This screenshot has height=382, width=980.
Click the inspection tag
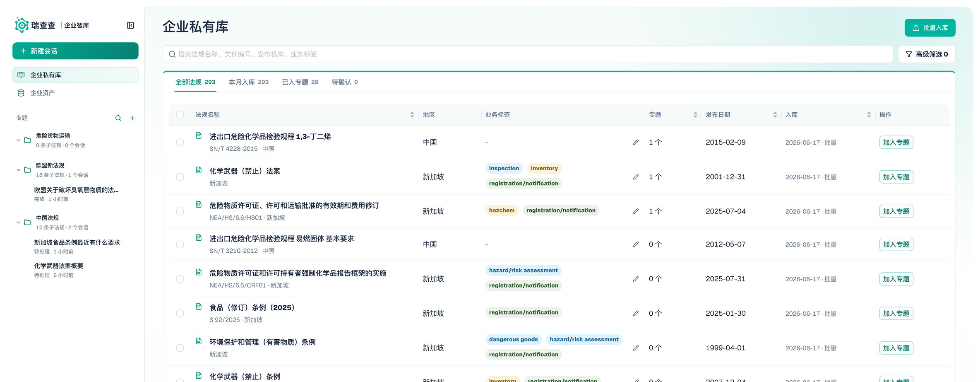pyautogui.click(x=504, y=168)
